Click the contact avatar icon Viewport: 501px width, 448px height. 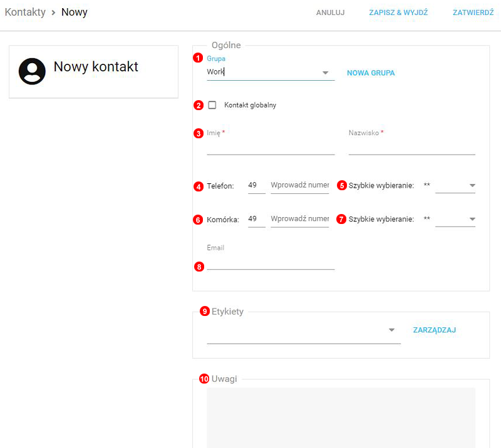tap(32, 71)
